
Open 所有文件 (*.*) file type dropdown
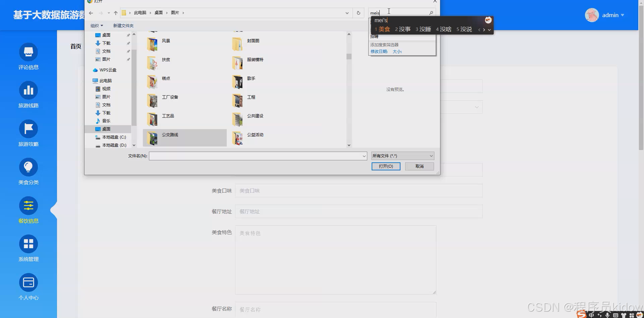[x=402, y=156]
